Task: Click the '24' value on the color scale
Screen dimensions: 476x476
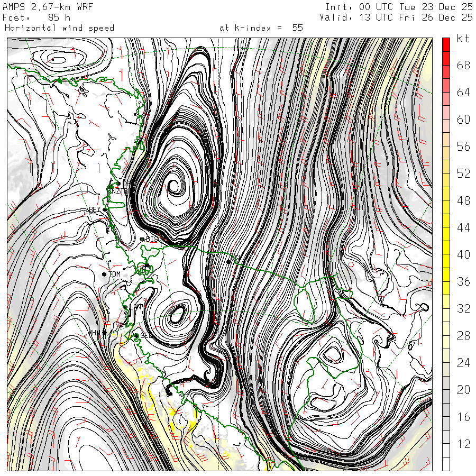Action: (x=463, y=363)
